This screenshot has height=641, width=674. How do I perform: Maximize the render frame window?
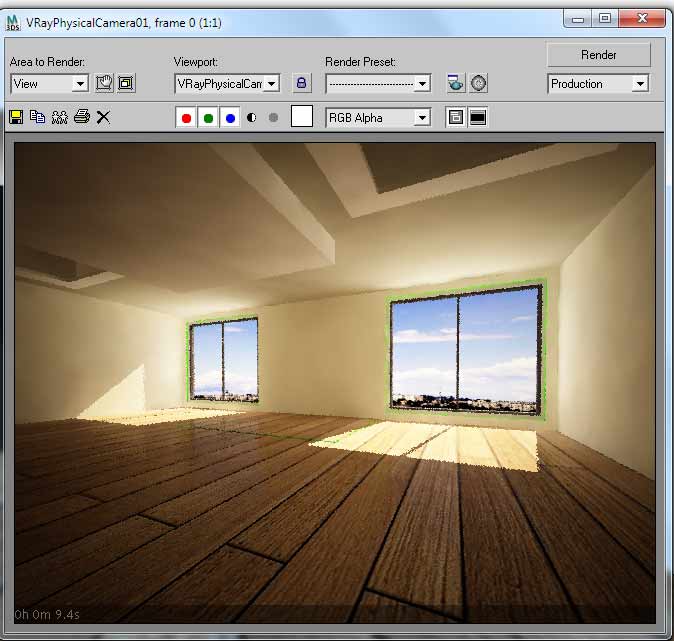tap(605, 18)
